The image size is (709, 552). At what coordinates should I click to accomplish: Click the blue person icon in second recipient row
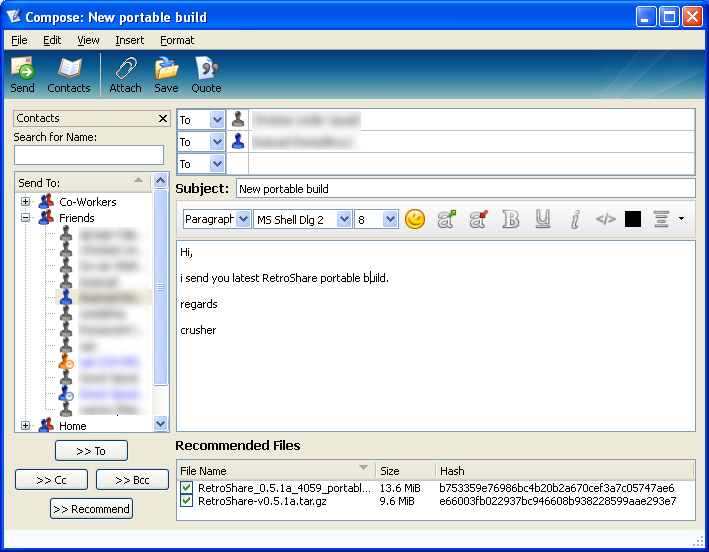click(x=238, y=142)
